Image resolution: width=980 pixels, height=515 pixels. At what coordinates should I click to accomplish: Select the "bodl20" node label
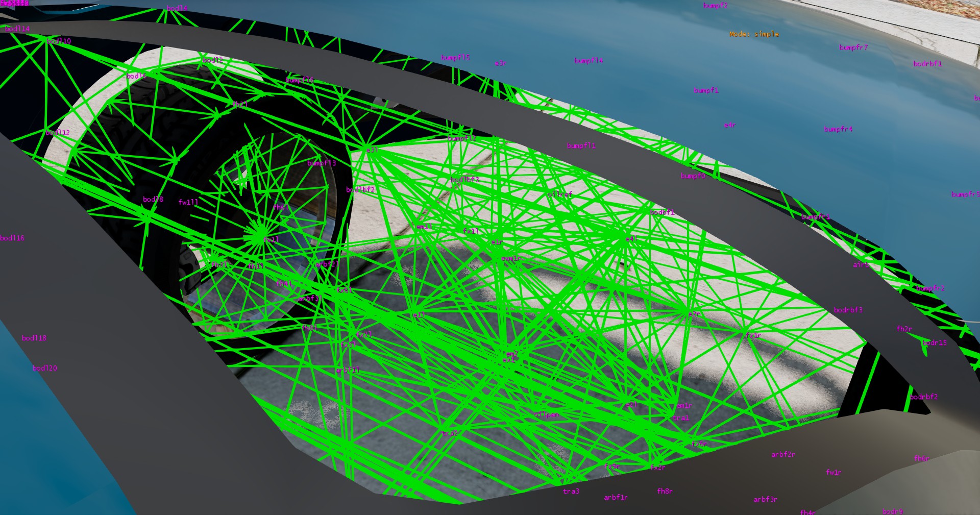tap(45, 368)
